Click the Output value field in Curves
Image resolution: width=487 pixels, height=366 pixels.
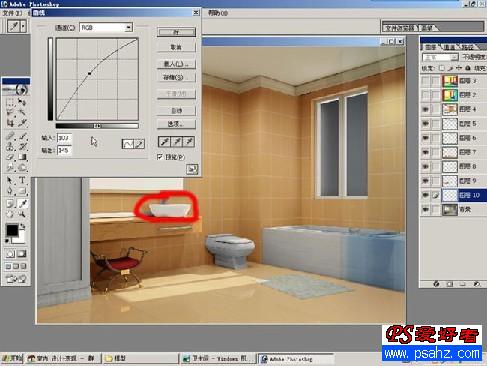click(x=64, y=151)
